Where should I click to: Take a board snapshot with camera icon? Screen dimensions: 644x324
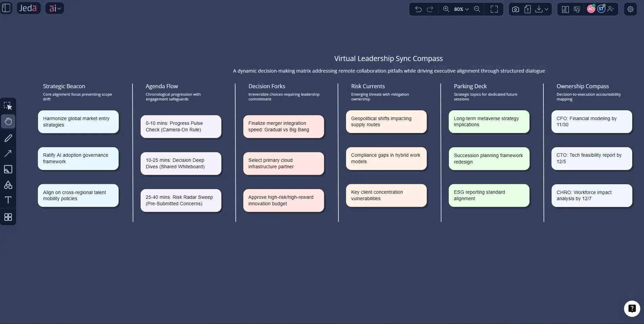click(x=515, y=9)
